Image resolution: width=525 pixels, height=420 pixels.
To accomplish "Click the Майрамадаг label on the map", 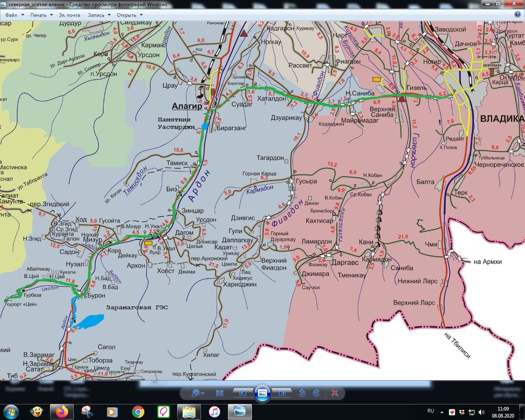I will [359, 119].
